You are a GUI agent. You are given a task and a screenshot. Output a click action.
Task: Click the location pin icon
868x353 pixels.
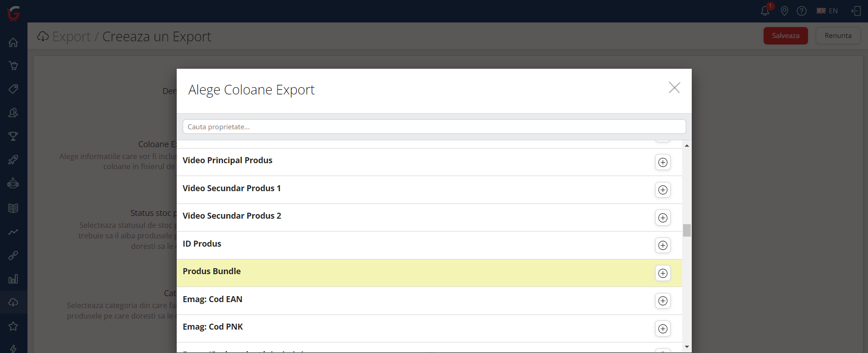[784, 11]
